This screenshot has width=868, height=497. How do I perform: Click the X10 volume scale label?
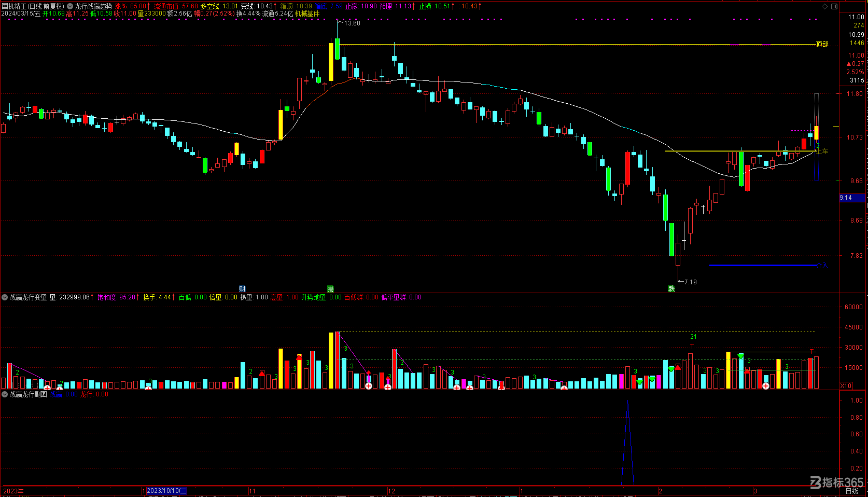tap(846, 385)
